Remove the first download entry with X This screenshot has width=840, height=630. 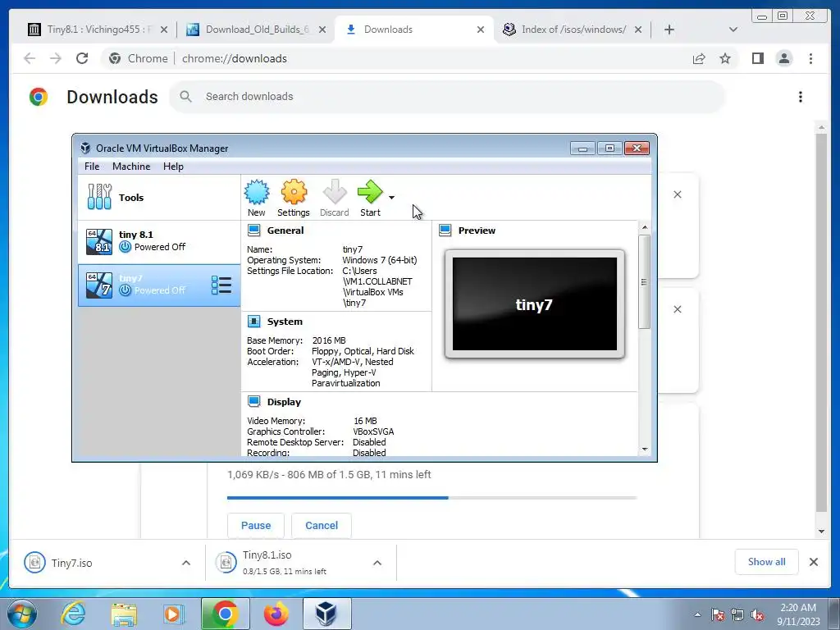click(677, 194)
